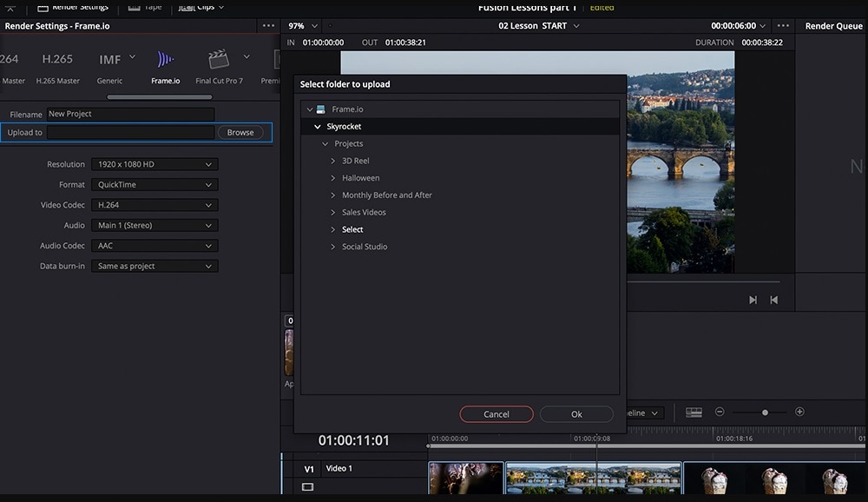Viewport: 868px width, 502px height.
Task: Click the render presets horizontal scrollbar
Action: tap(160, 97)
